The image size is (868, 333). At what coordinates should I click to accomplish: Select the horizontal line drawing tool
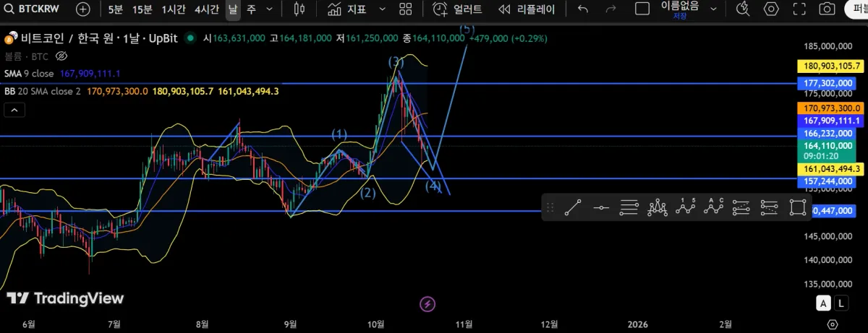[x=601, y=207]
